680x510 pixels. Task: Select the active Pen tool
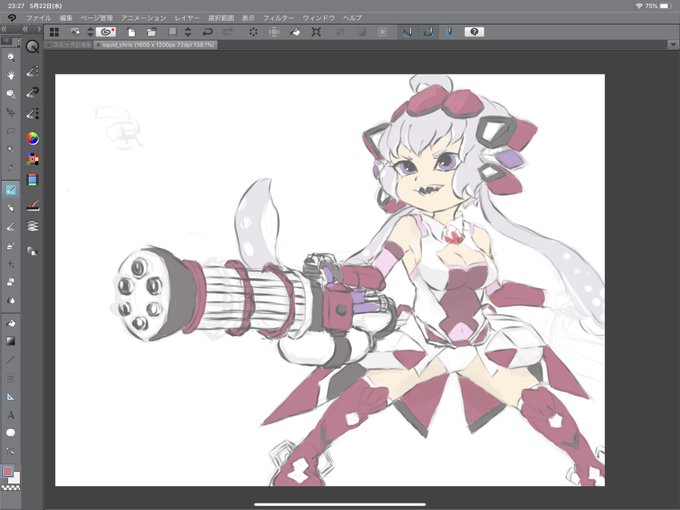[x=11, y=190]
